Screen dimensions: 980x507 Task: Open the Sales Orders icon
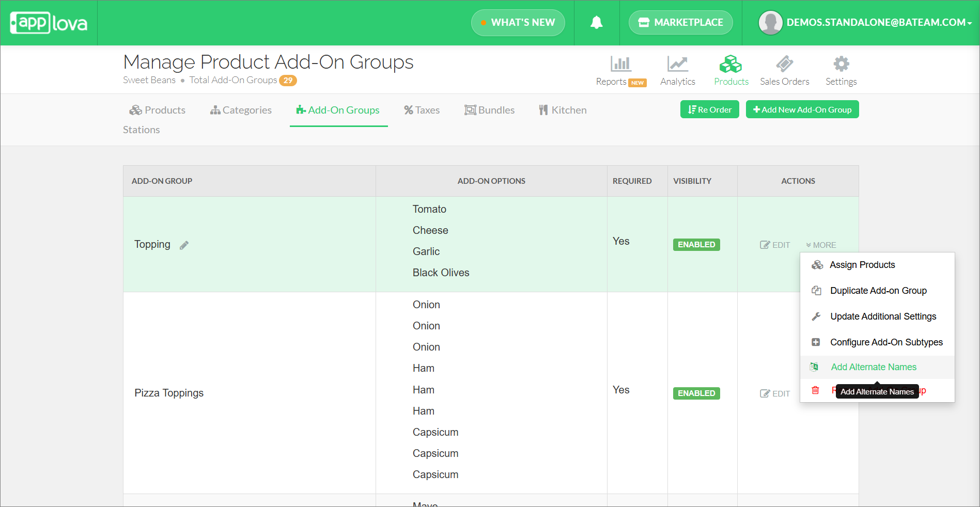click(784, 64)
